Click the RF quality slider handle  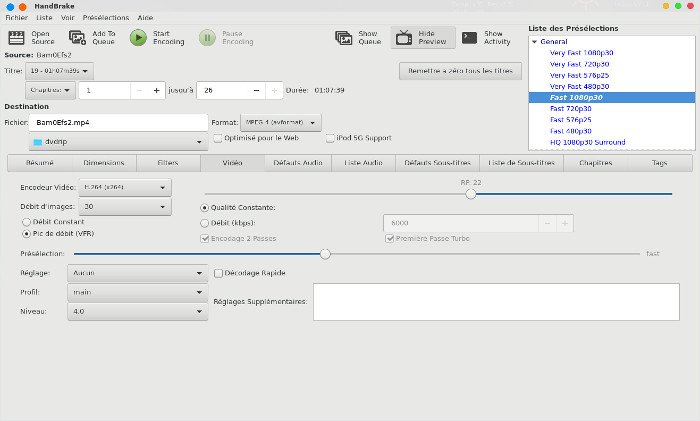point(471,194)
